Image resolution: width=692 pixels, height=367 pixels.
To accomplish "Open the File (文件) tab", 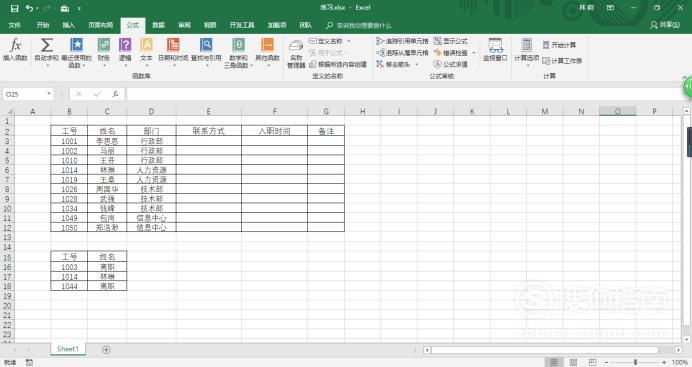I will pos(15,26).
